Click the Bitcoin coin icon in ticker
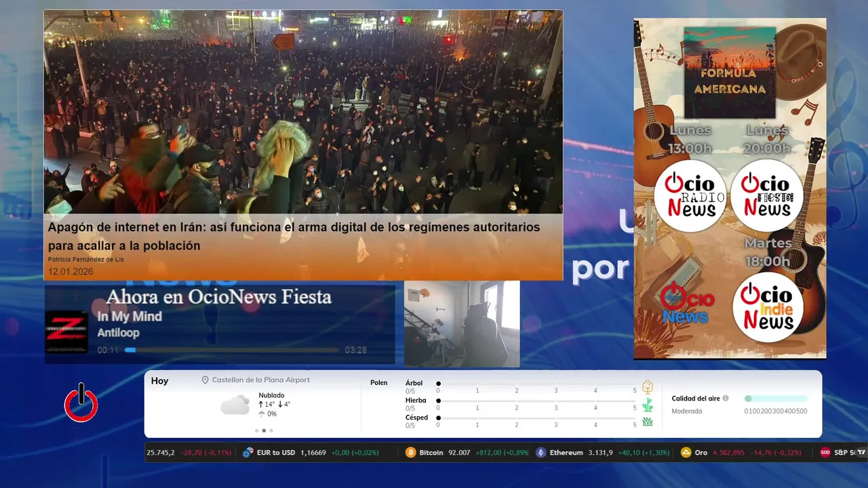This screenshot has width=868, height=488. (x=410, y=452)
